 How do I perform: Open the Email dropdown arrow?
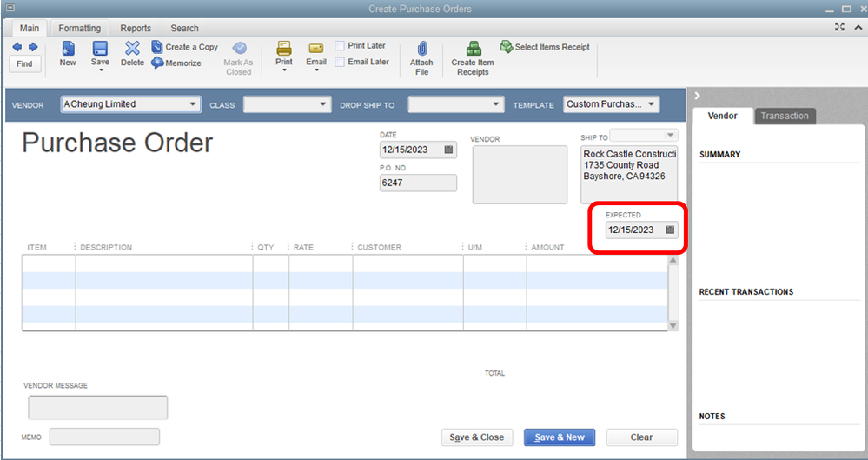point(316,70)
